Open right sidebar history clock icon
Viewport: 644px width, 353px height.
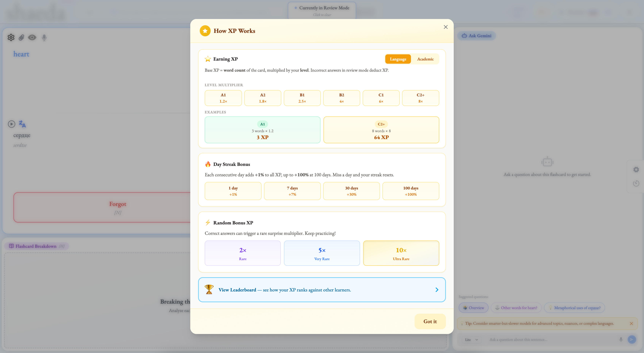(636, 184)
